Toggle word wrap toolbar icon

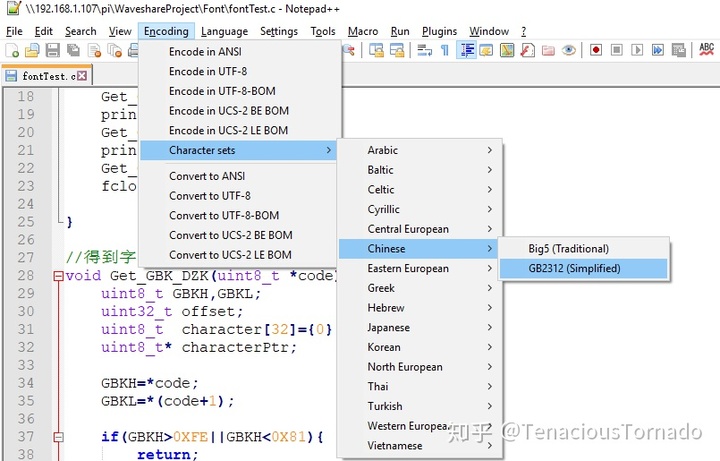[425, 50]
